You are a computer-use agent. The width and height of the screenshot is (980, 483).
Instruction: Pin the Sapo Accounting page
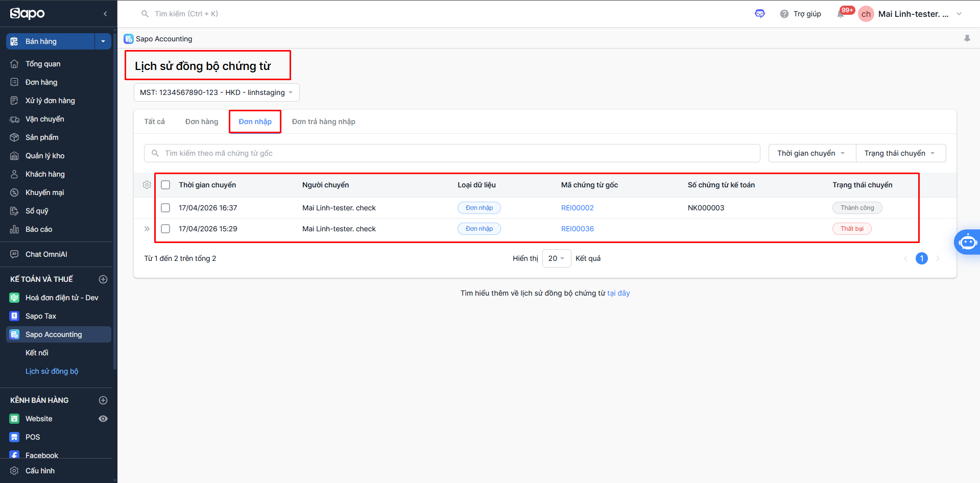967,39
